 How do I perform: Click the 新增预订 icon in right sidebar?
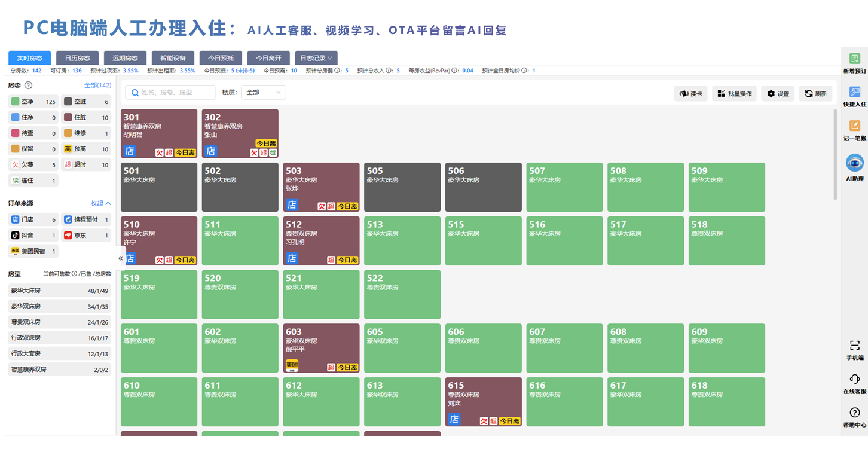click(x=854, y=59)
